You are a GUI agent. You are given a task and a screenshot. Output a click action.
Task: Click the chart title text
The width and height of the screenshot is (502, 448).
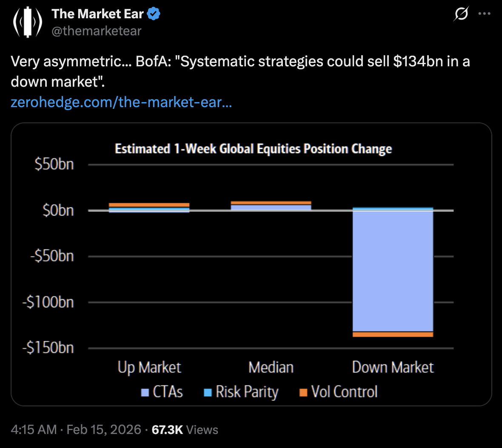click(x=253, y=149)
